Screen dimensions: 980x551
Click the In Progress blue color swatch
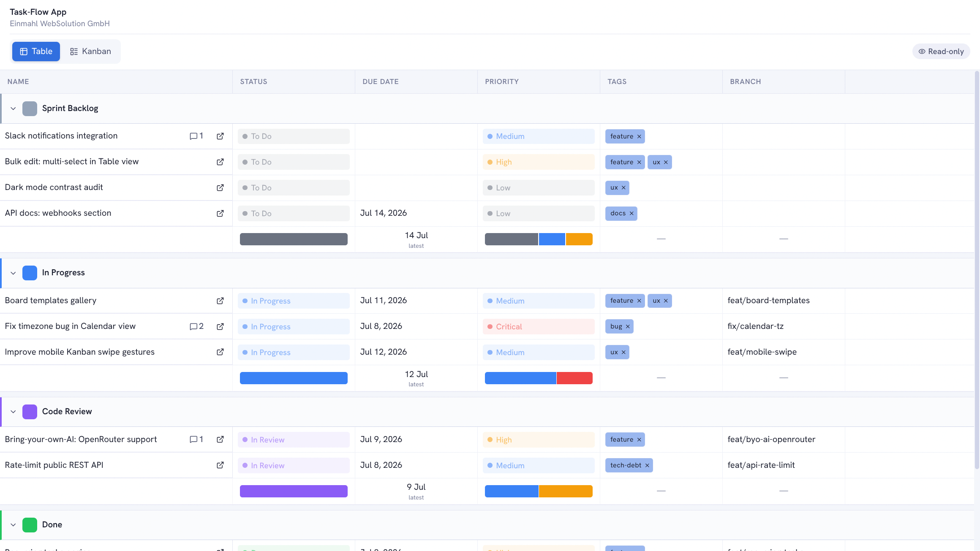(x=30, y=273)
